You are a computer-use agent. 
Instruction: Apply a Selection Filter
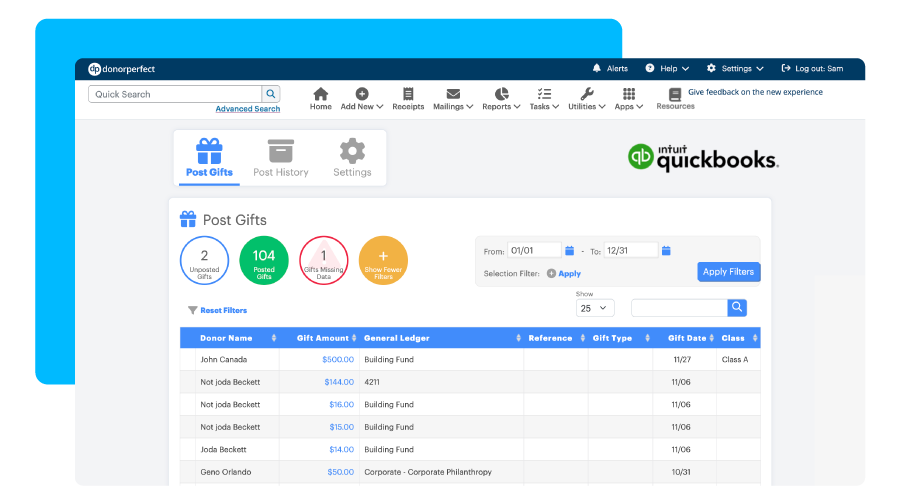pyautogui.click(x=564, y=274)
